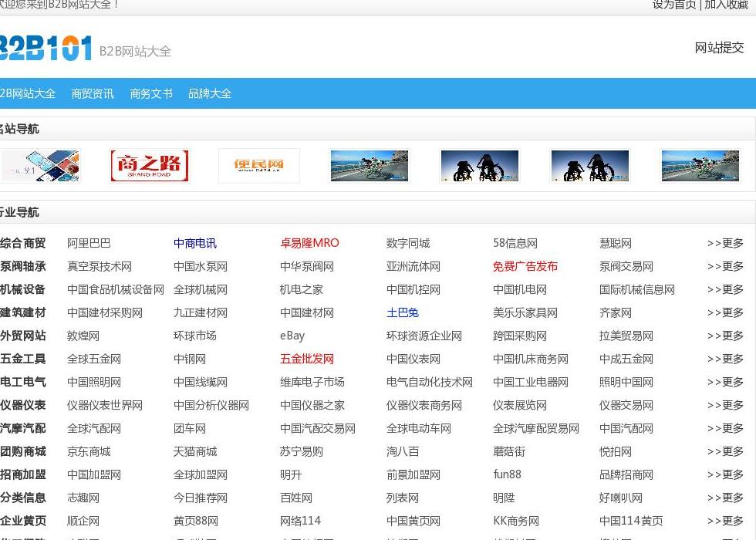Click the B2B101 site logo
756x540 pixels.
pos(46,48)
